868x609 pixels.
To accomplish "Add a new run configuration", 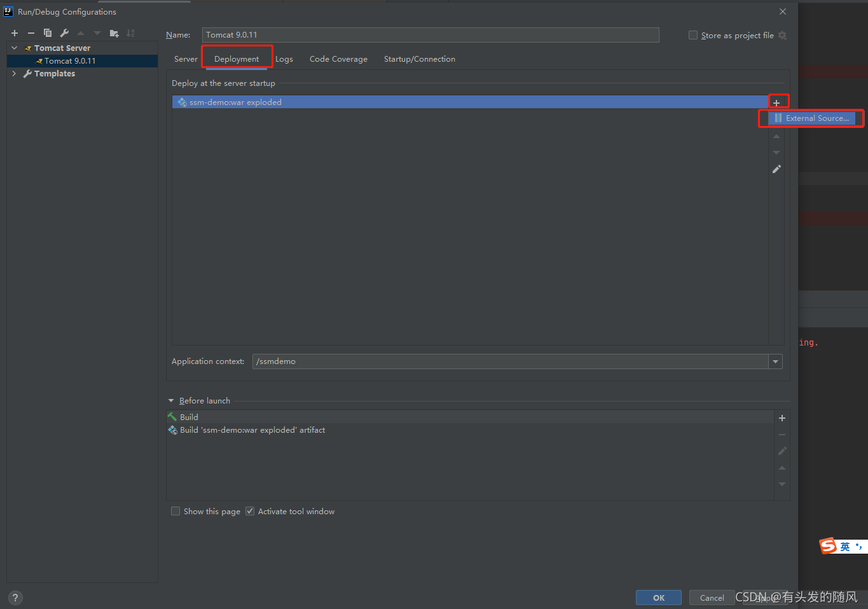I will point(15,33).
